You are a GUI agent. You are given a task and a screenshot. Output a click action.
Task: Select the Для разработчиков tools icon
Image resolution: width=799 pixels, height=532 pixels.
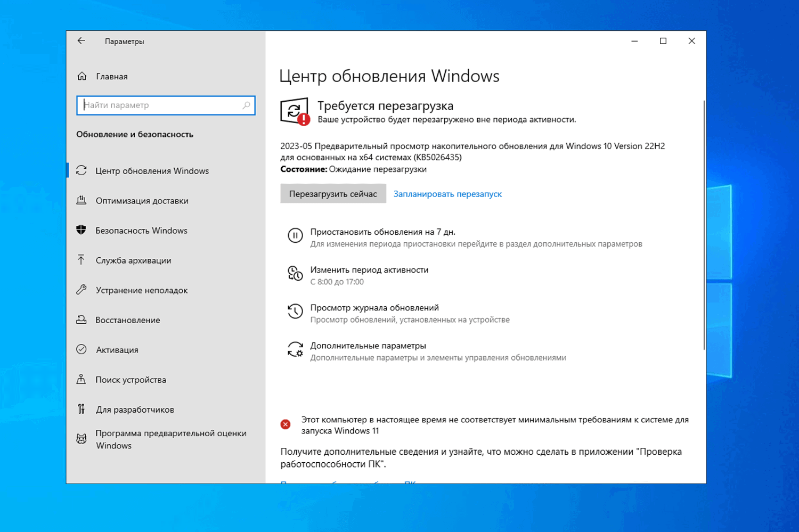81,409
